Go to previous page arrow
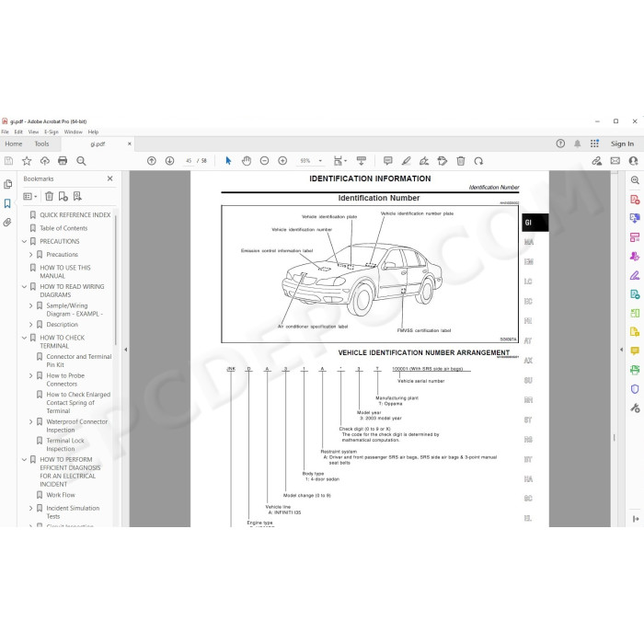The image size is (644, 644). [x=152, y=161]
